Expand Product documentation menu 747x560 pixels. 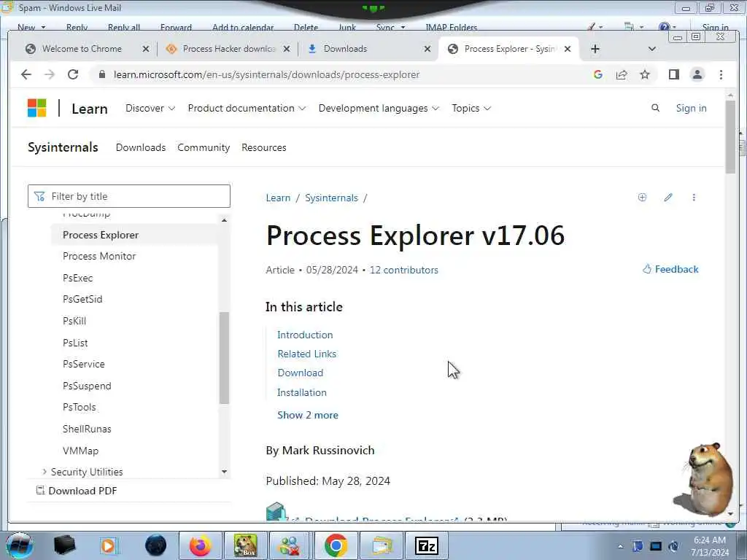[247, 108]
